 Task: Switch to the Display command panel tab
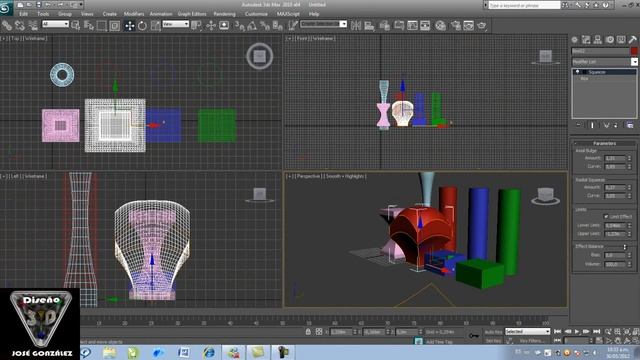pyautogui.click(x=621, y=40)
